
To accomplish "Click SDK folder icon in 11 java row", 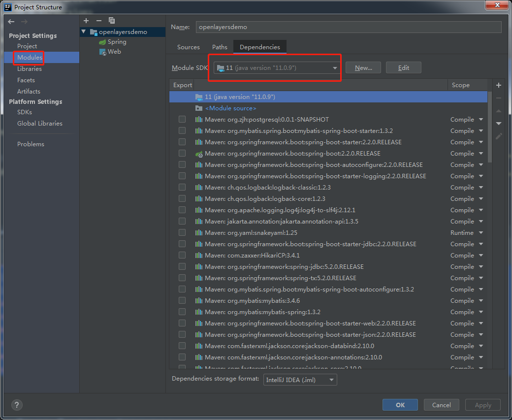I will coord(199,97).
